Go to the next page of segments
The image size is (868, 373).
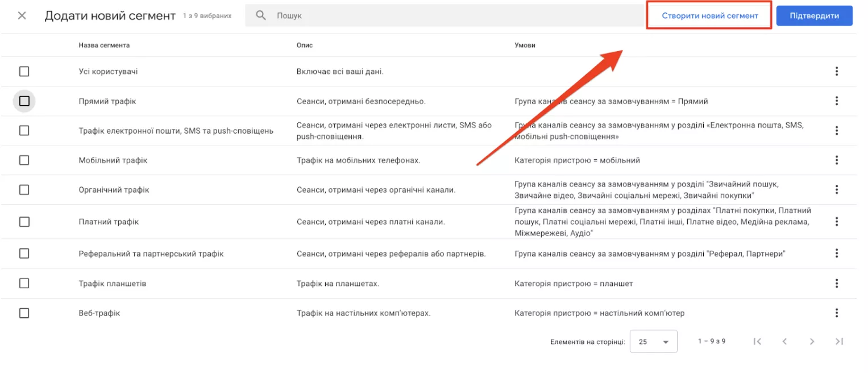coord(812,341)
